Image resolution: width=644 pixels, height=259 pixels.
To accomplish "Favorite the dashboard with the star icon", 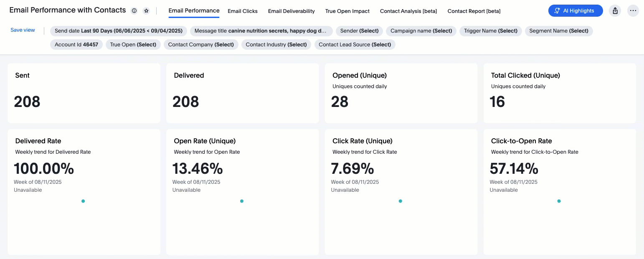I will pyautogui.click(x=146, y=11).
